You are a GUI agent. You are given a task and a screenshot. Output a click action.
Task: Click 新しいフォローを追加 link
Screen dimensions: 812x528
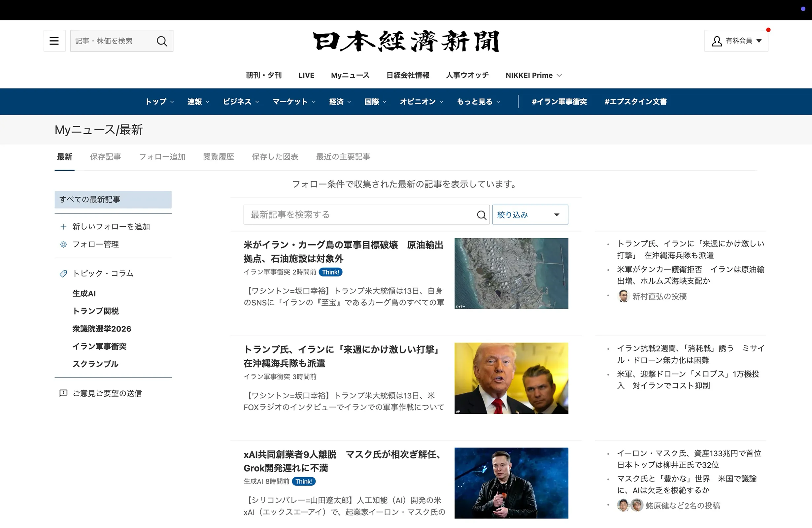pos(111,226)
